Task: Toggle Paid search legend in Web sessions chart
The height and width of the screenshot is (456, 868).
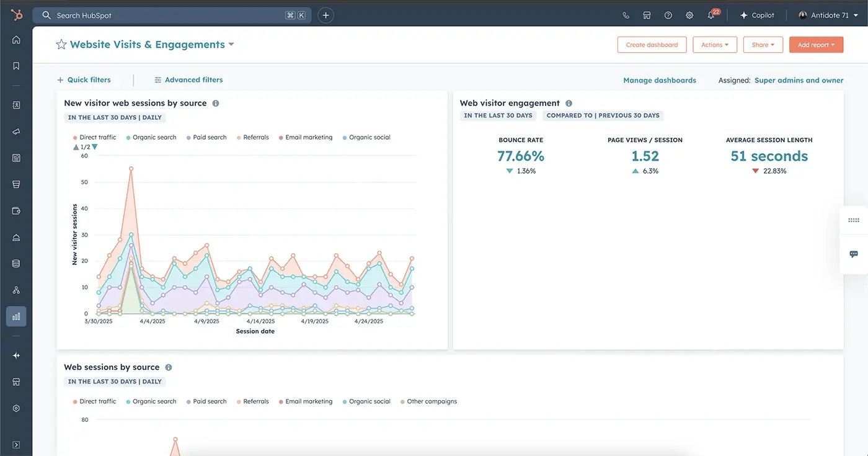Action: tap(206, 401)
